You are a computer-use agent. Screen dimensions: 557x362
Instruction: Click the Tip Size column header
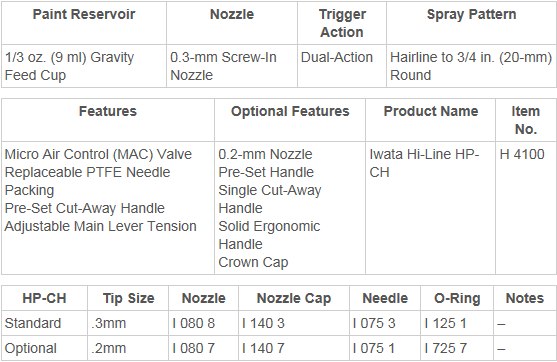click(129, 298)
